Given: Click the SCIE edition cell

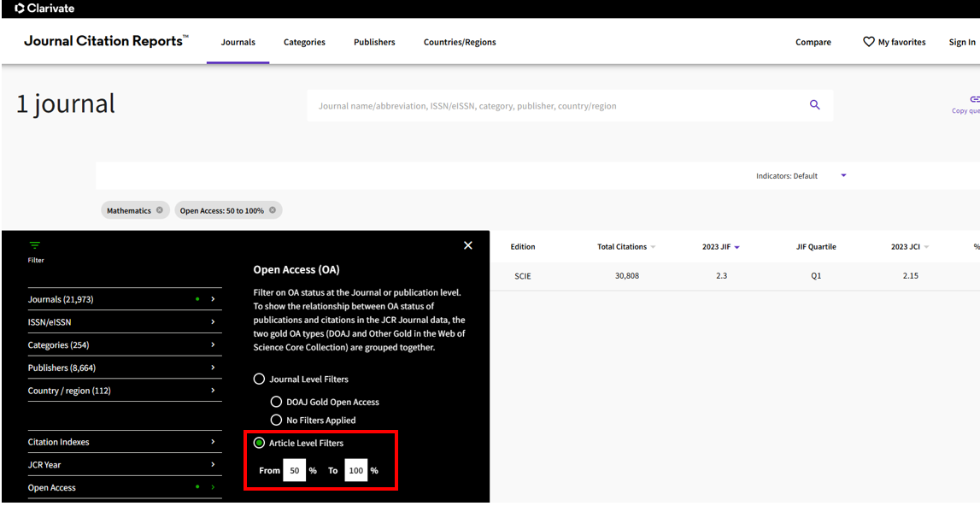Looking at the screenshot, I should point(523,276).
